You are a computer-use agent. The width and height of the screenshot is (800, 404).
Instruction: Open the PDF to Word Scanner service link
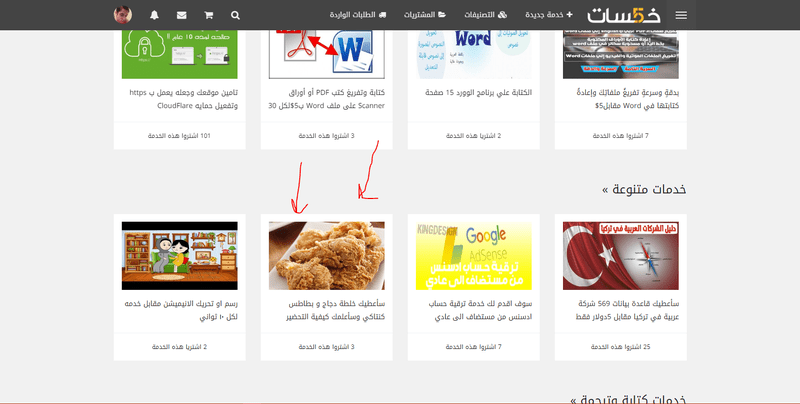coord(327,99)
